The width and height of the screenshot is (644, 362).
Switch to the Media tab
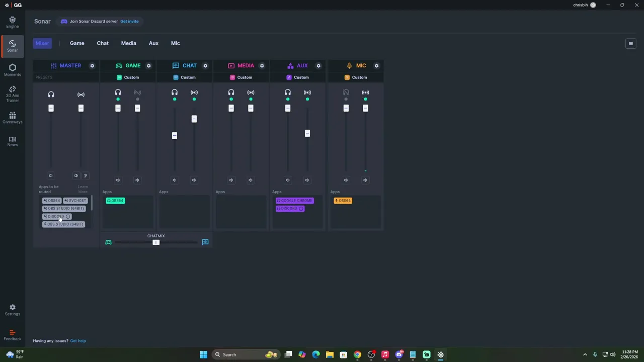[x=128, y=43]
